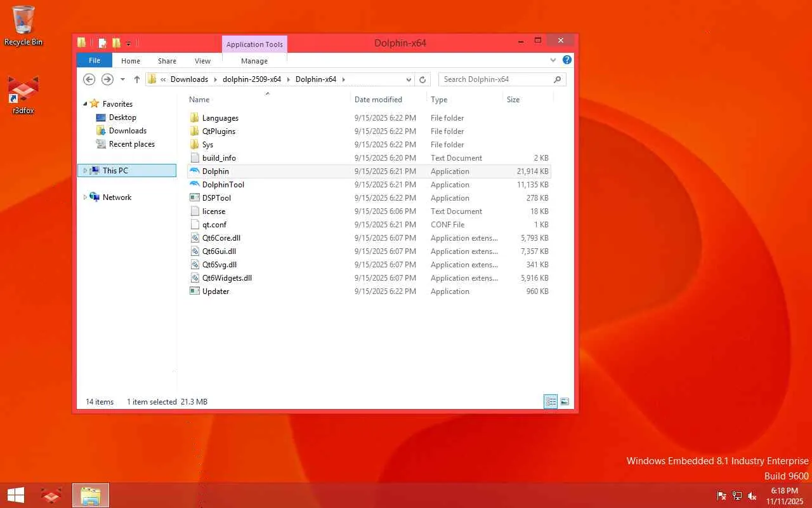812x508 pixels.
Task: Open the Windows Start button
Action: (x=16, y=495)
